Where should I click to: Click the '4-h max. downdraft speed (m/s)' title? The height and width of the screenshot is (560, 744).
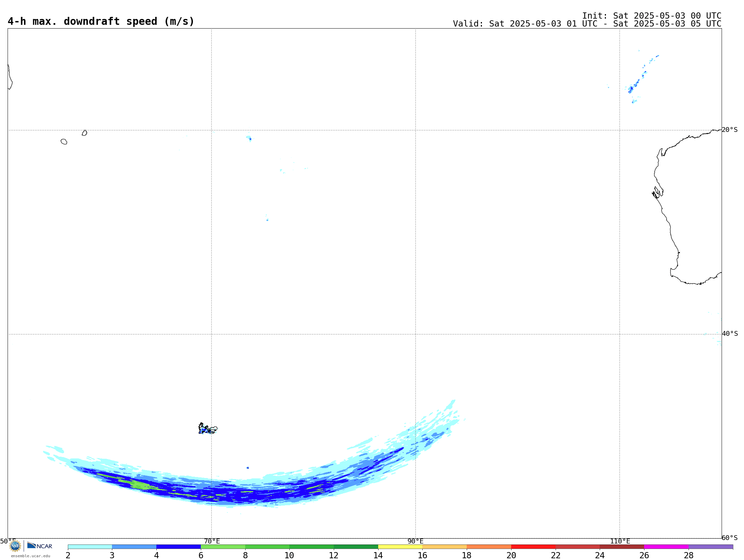coord(101,21)
